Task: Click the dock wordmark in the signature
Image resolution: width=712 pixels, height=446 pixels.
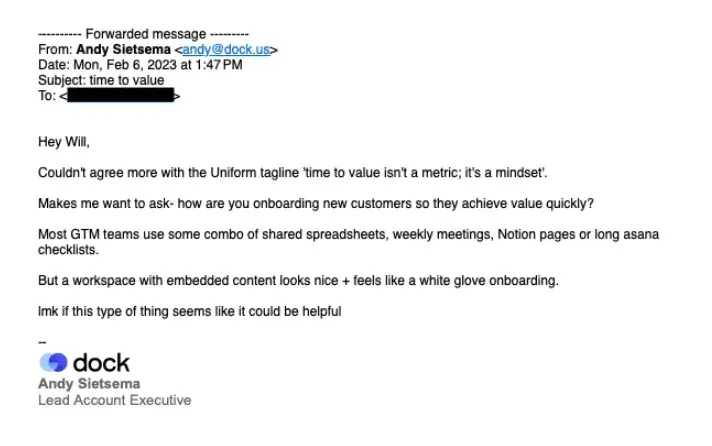Action: pos(101,362)
